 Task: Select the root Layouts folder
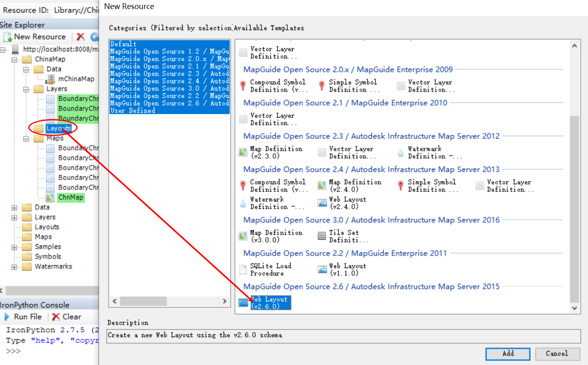click(47, 227)
